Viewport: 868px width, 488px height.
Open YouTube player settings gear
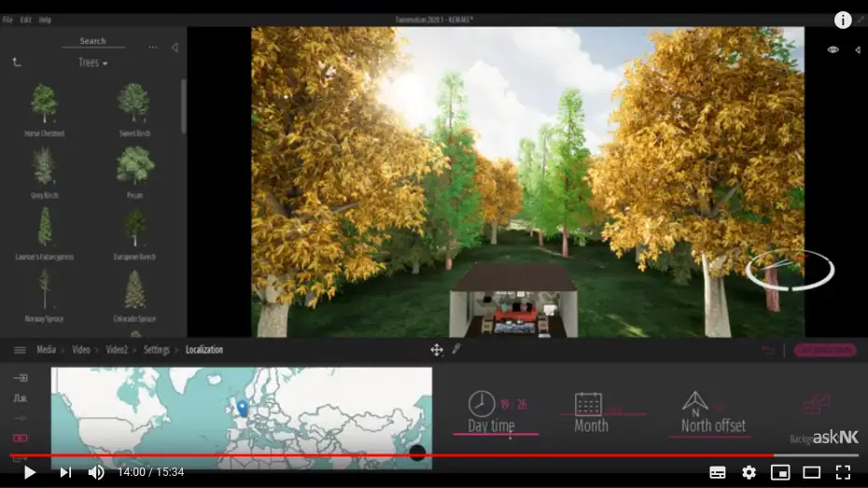(x=749, y=472)
